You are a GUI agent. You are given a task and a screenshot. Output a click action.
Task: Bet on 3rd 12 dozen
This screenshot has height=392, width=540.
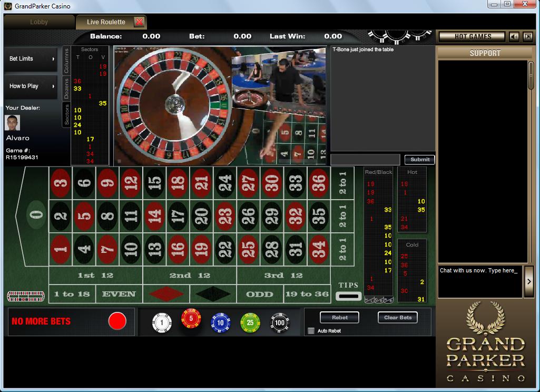(283, 275)
